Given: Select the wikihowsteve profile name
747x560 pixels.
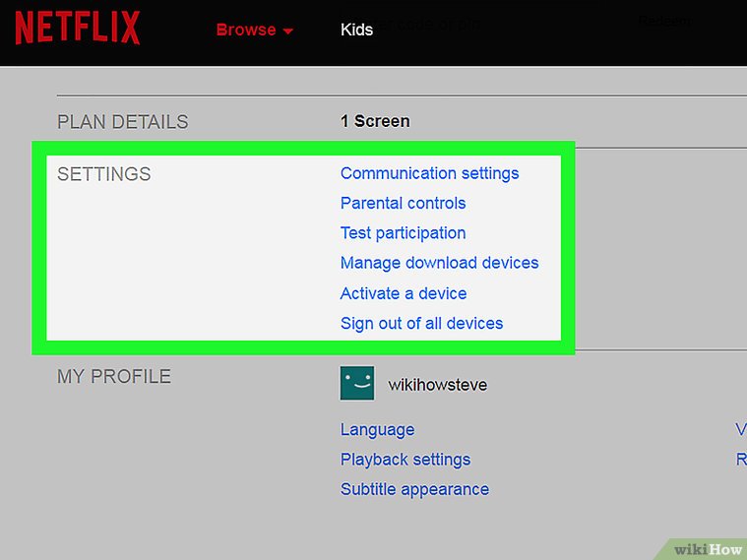Looking at the screenshot, I should coord(437,384).
